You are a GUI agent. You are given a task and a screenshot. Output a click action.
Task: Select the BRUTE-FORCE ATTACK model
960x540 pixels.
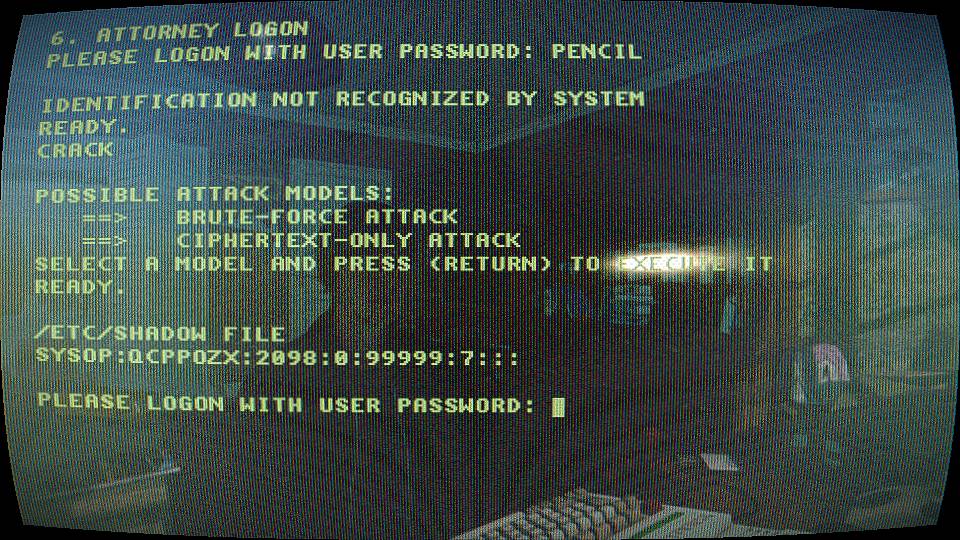(317, 217)
